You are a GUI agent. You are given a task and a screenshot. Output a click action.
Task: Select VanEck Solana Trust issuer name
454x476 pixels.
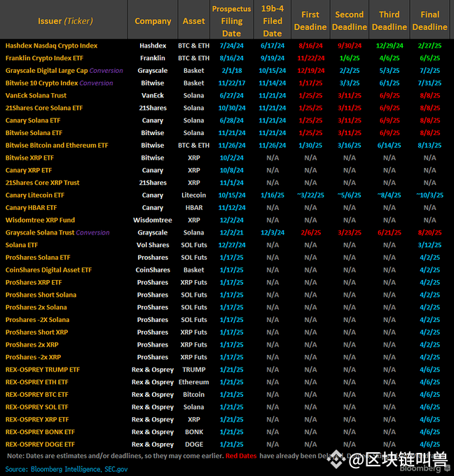[36, 96]
